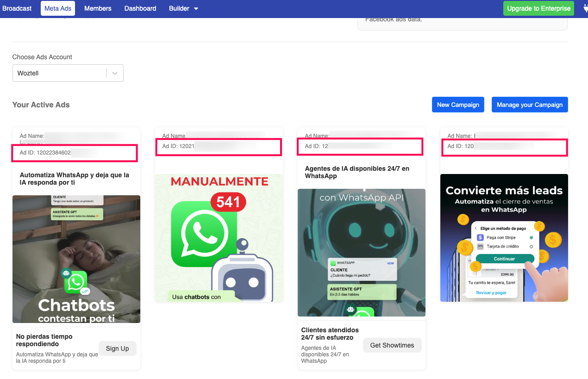Click the Get Showtimes button
This screenshot has width=588, height=379.
click(x=392, y=345)
